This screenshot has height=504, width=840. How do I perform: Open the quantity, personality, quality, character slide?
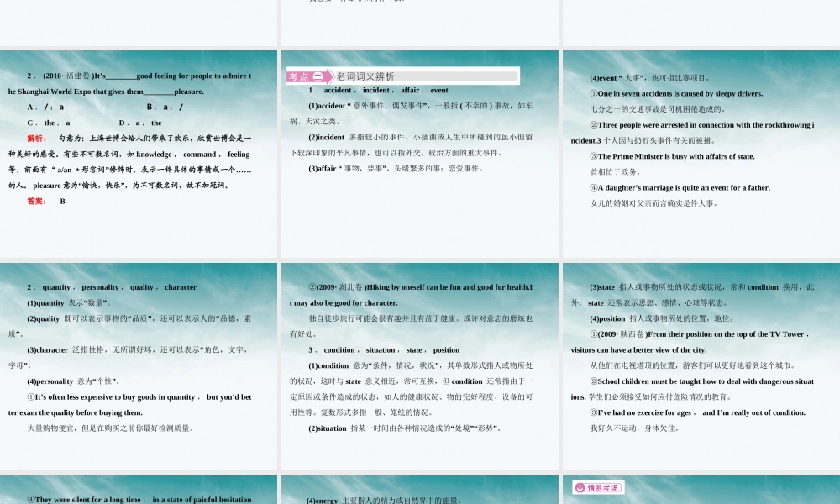click(x=139, y=366)
